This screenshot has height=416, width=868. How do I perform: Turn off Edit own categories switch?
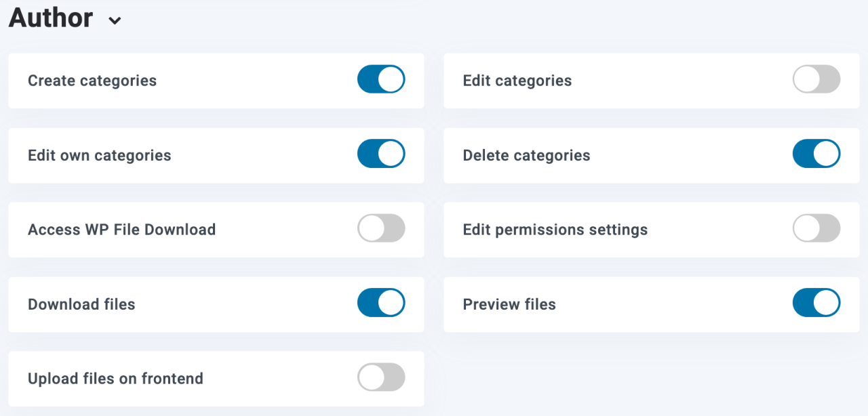(381, 154)
